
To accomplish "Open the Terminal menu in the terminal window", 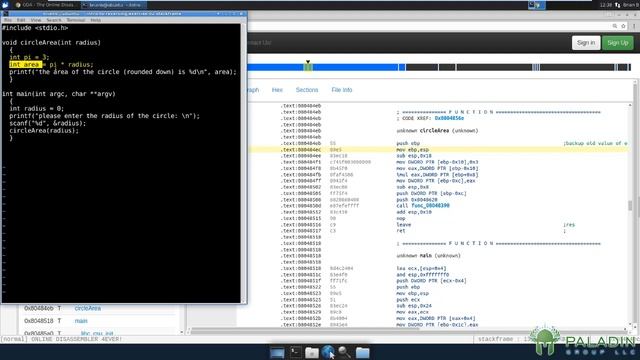I will 76,20.
